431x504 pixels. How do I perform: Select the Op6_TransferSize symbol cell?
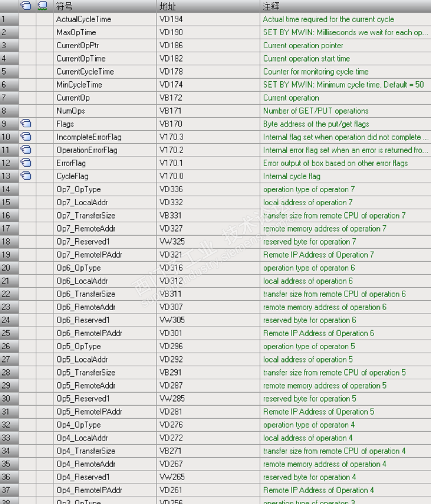pyautogui.click(x=105, y=294)
